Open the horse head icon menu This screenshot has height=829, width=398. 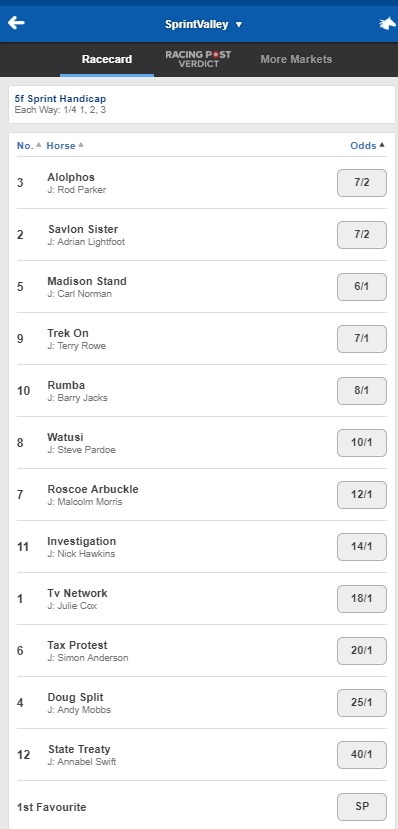coord(387,24)
